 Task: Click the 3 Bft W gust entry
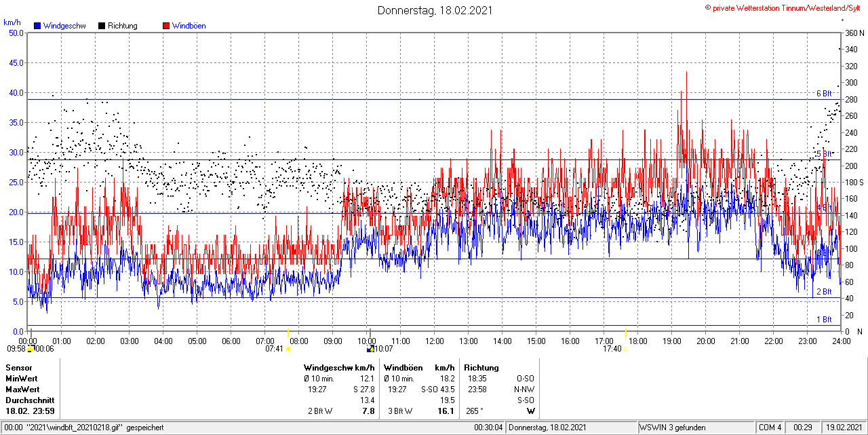click(x=400, y=411)
